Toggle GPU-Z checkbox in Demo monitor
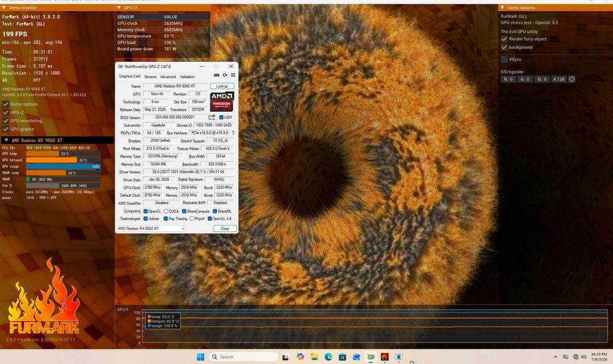 [x=6, y=112]
